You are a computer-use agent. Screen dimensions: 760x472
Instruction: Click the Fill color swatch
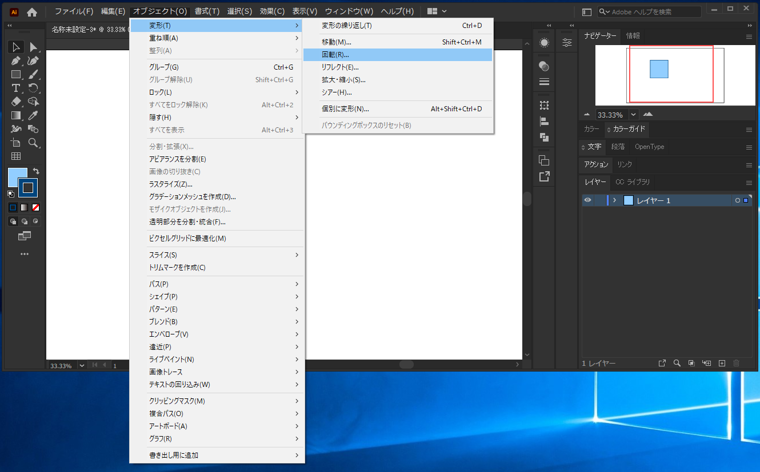pyautogui.click(x=16, y=176)
